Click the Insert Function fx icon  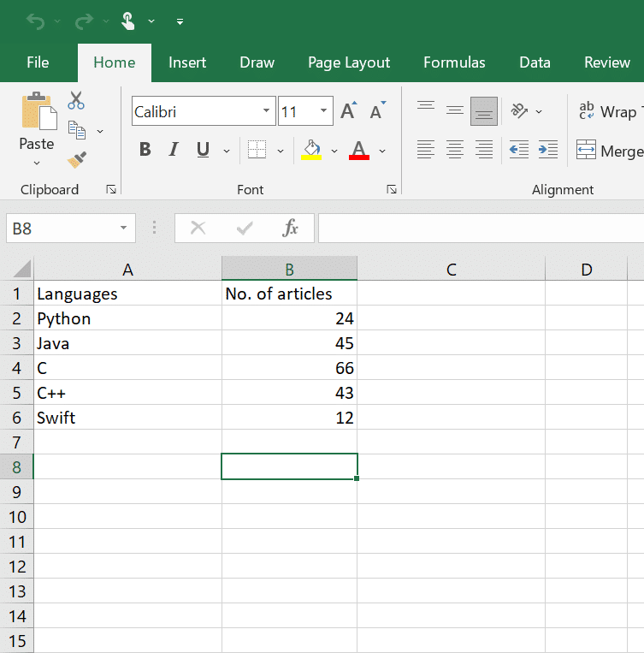(x=291, y=228)
